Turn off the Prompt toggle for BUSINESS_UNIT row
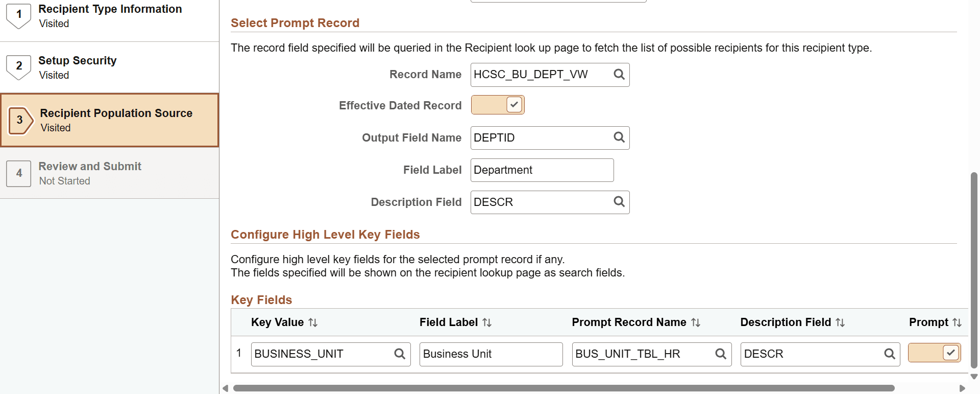 [934, 353]
